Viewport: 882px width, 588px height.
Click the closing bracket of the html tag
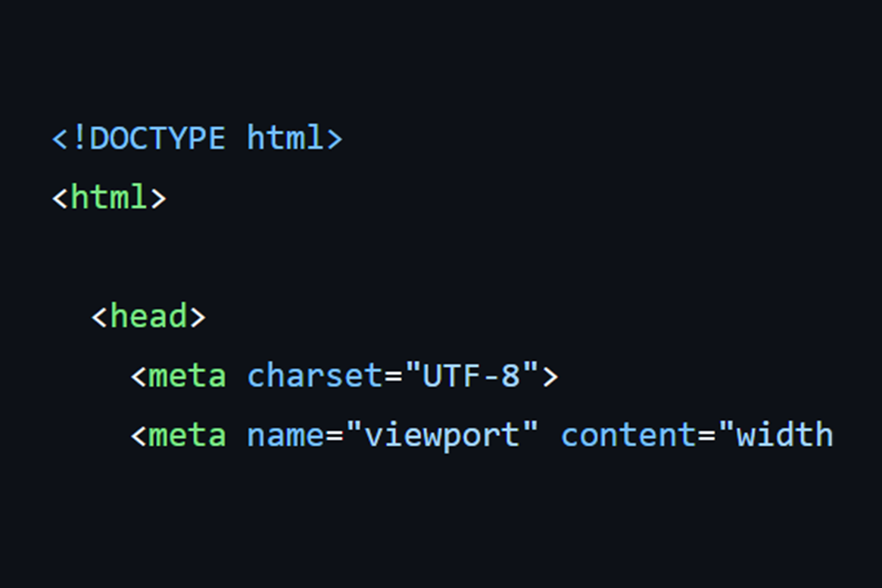pyautogui.click(x=157, y=198)
